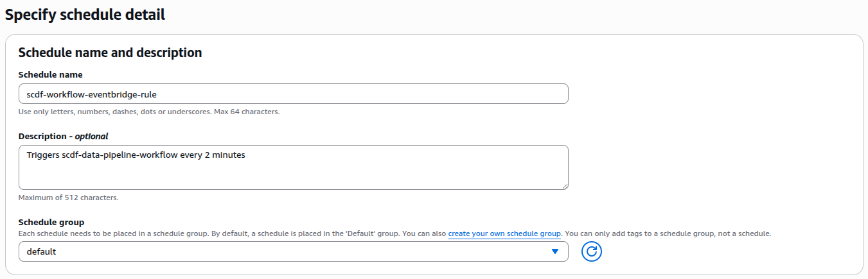Viewport: 868px width, 279px height.
Task: Place cursor in 'Triggers scdf-data-pipeline-workflow' description text
Action: (x=135, y=155)
